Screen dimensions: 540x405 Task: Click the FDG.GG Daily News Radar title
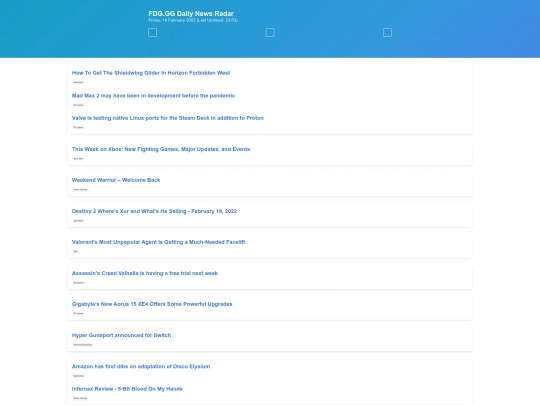(191, 13)
